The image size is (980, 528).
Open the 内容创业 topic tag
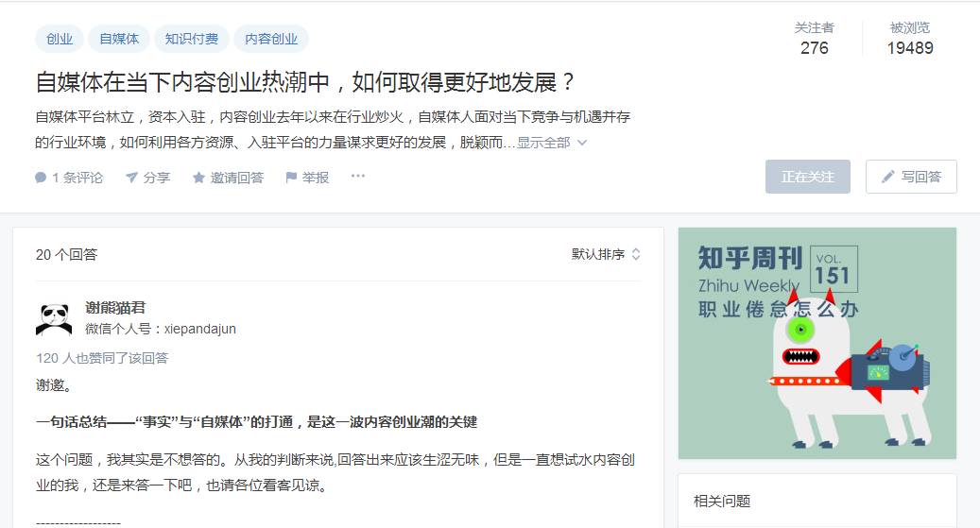[x=271, y=39]
